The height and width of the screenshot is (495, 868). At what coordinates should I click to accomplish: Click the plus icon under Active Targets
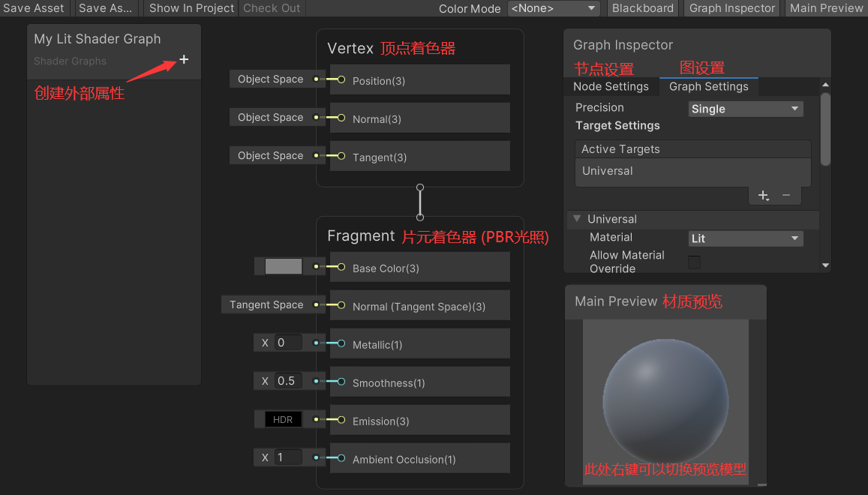pos(763,195)
